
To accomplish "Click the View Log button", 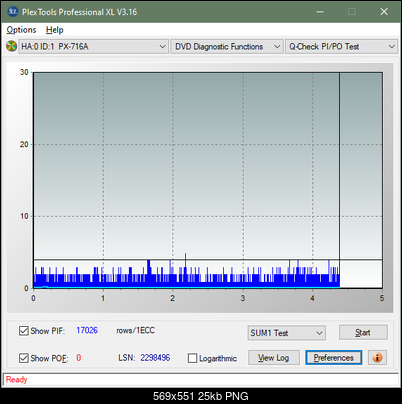I will [274, 358].
